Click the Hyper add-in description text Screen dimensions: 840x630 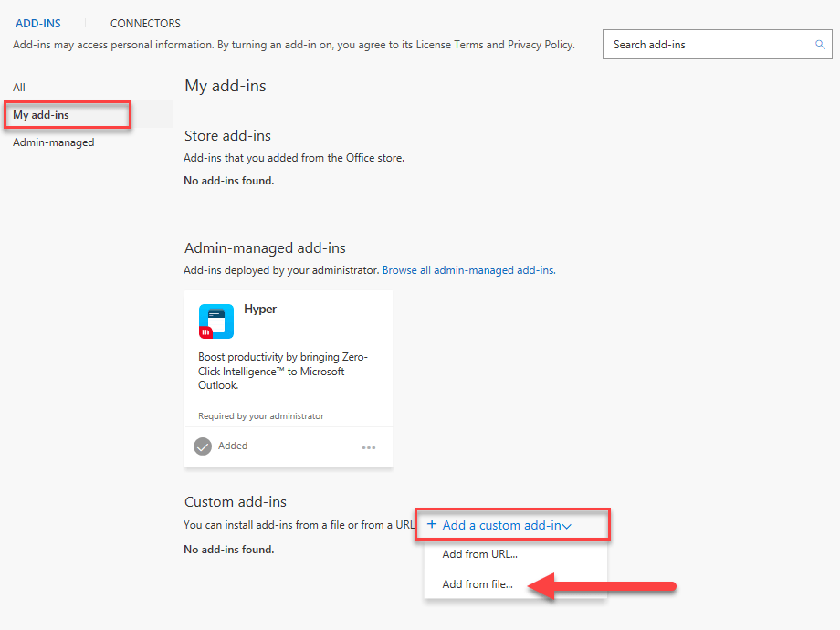click(x=283, y=372)
